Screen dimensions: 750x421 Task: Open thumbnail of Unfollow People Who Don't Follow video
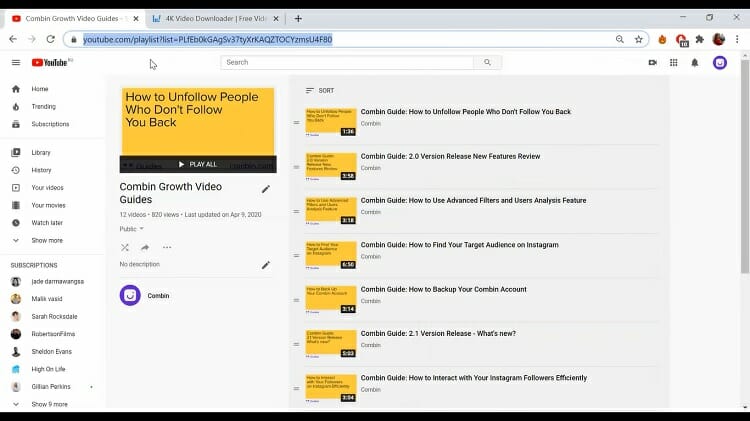click(331, 122)
